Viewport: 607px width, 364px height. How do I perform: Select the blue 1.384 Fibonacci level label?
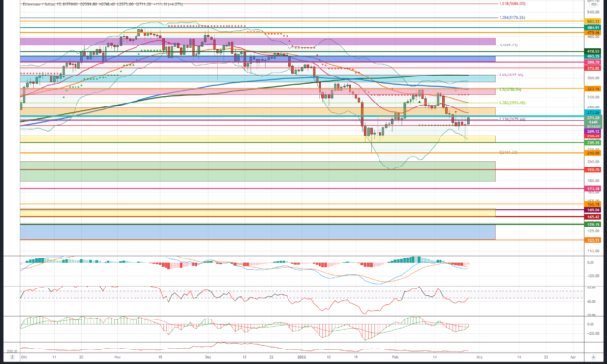pos(512,18)
